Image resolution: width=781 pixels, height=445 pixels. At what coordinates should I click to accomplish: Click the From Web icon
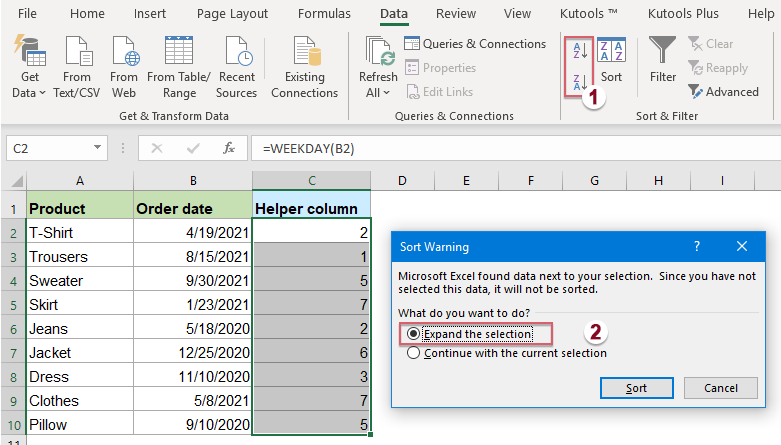pos(124,52)
